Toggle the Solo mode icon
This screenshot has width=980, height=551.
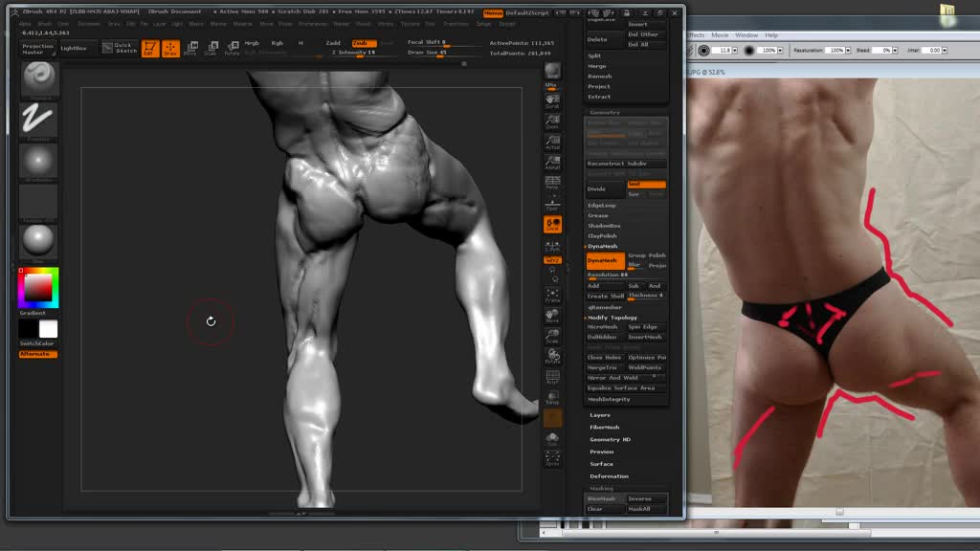[552, 438]
